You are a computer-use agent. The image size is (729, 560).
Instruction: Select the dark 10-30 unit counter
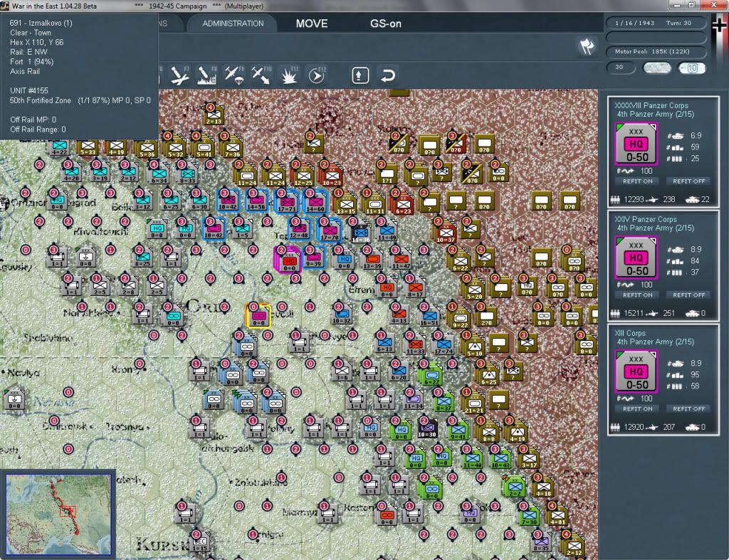click(x=427, y=428)
